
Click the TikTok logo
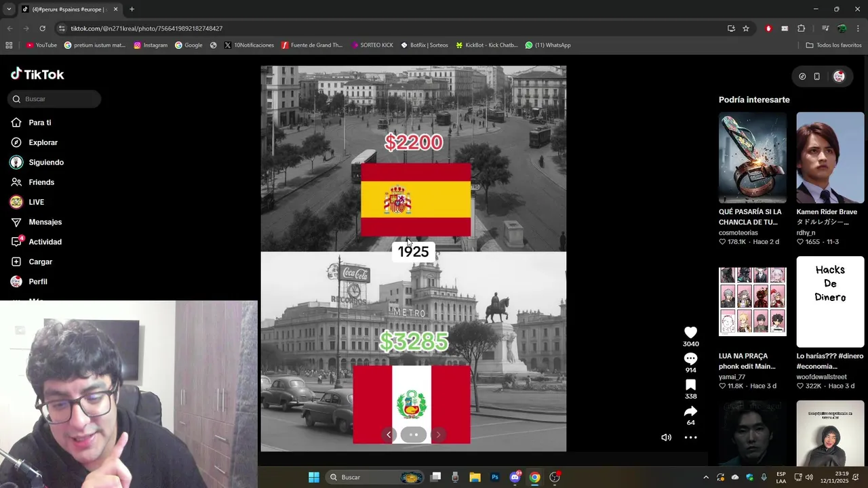coord(37,75)
